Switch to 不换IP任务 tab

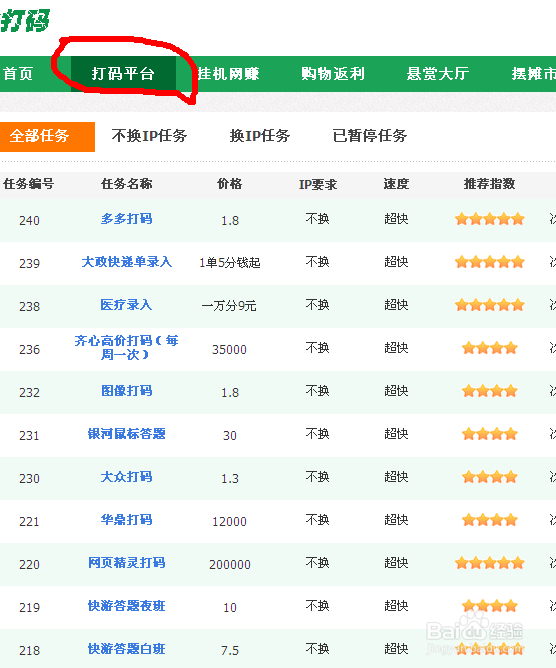(150, 136)
